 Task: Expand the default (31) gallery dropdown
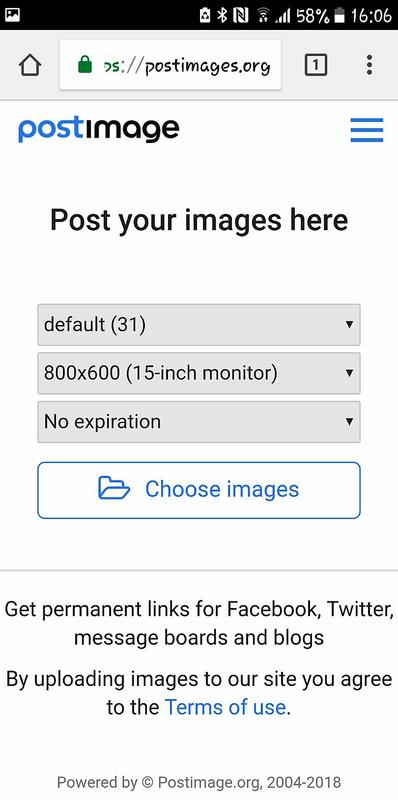click(199, 324)
